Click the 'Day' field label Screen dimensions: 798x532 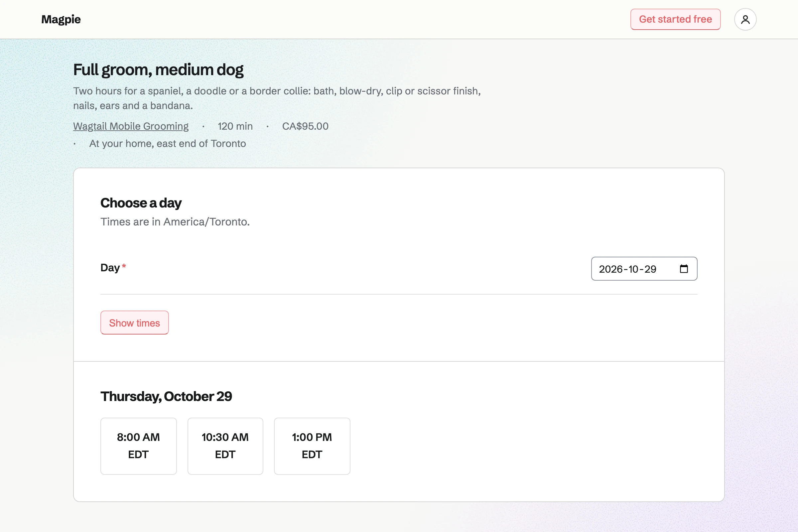click(110, 268)
